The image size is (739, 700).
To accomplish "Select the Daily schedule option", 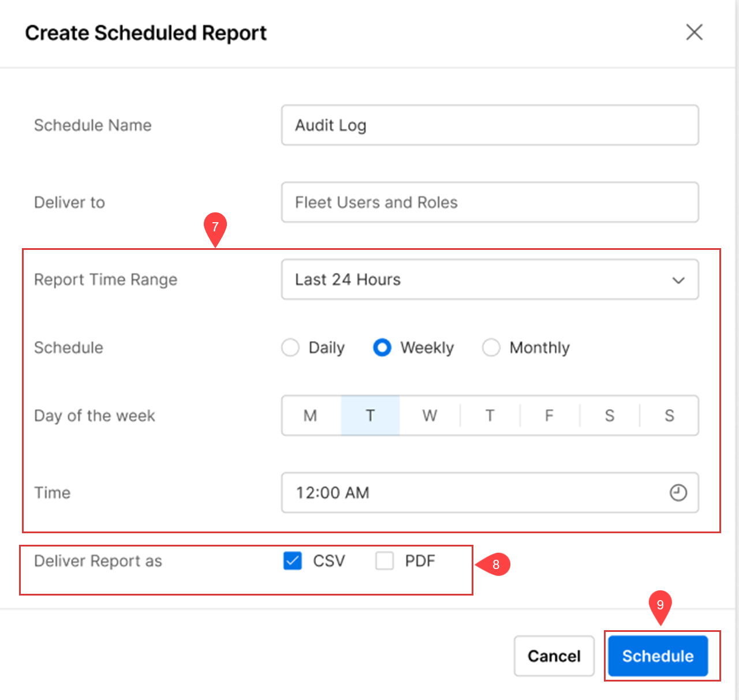I will point(290,347).
